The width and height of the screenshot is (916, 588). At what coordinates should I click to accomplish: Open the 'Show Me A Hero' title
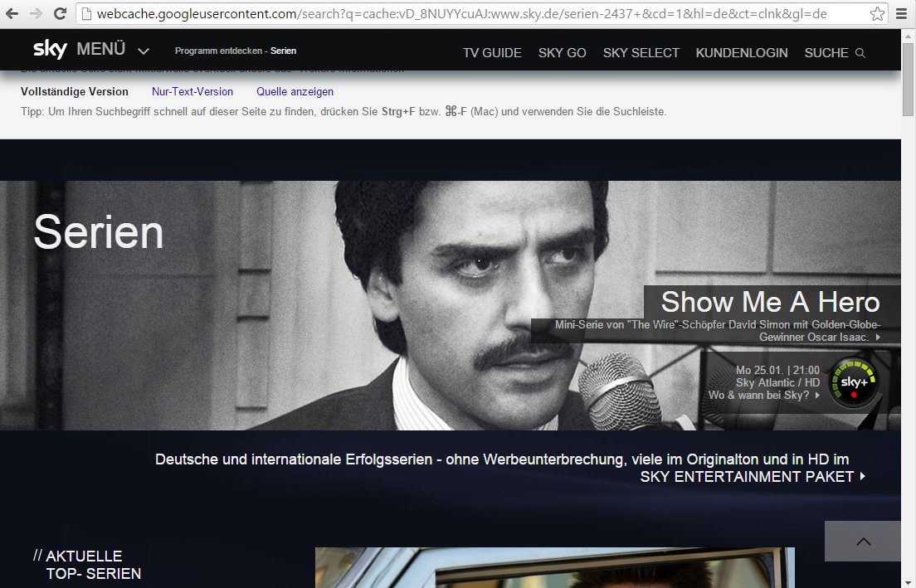770,302
